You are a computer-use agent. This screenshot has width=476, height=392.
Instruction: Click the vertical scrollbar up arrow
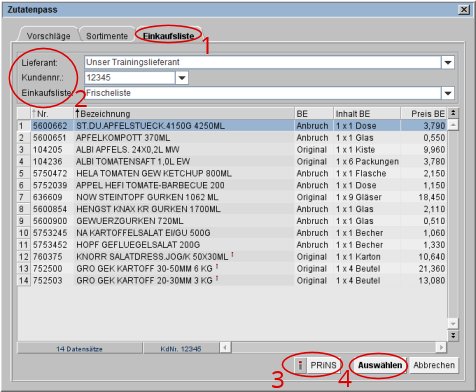[453, 125]
